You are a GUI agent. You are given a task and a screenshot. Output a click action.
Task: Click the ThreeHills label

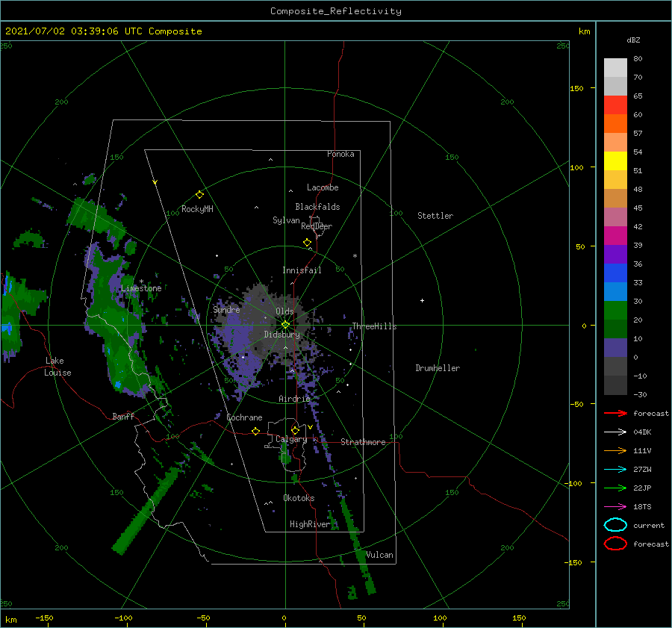point(375,326)
